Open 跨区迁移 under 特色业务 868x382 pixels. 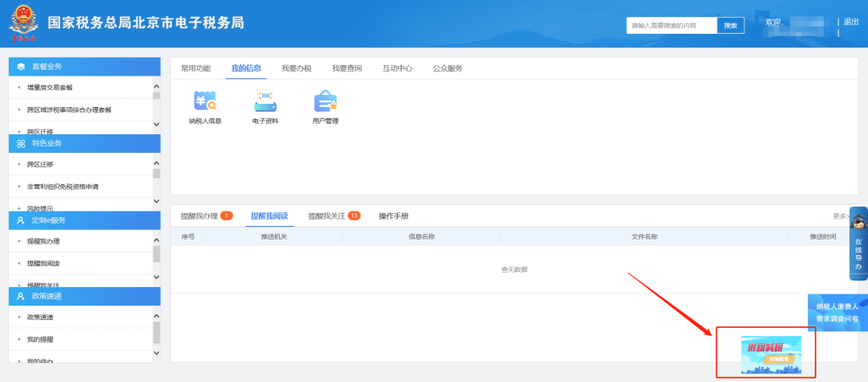click(40, 164)
